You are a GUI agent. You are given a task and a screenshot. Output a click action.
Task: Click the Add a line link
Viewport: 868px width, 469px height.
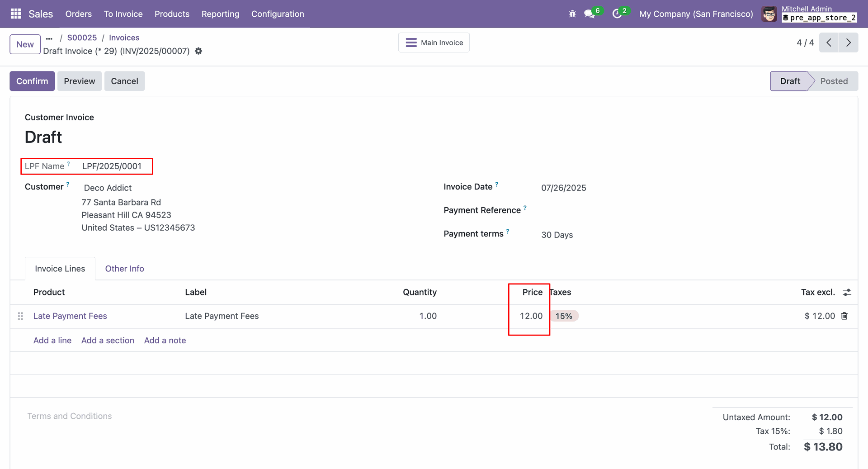pos(52,341)
